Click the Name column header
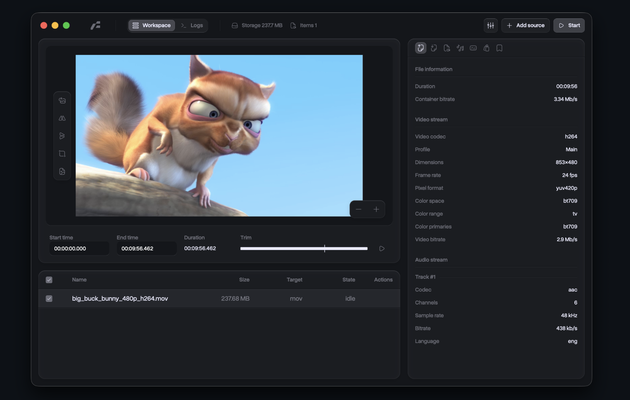Screen dimensions: 630x400 coord(79,280)
